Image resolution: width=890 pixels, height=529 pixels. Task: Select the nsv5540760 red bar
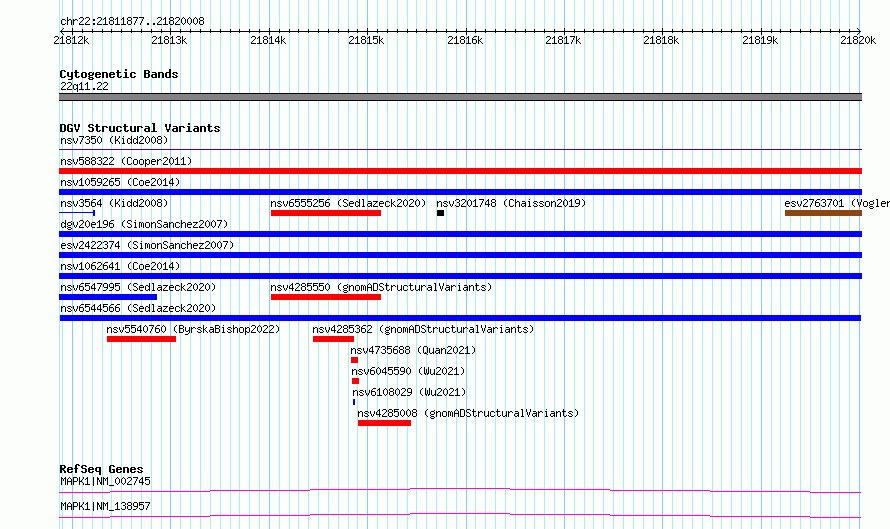coord(141,339)
